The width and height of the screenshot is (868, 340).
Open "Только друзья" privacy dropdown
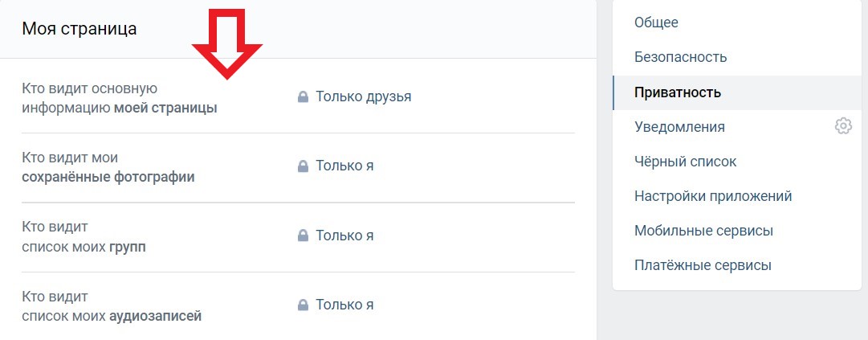click(363, 97)
